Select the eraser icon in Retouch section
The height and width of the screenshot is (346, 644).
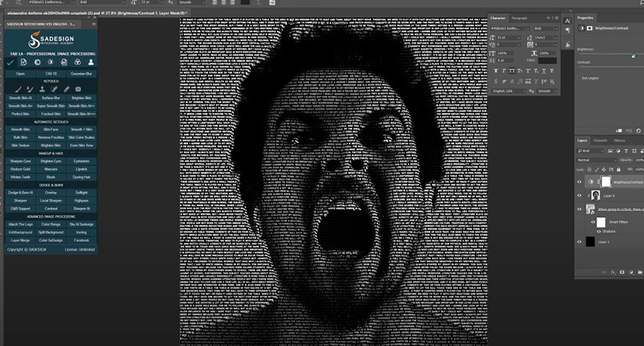tap(66, 89)
